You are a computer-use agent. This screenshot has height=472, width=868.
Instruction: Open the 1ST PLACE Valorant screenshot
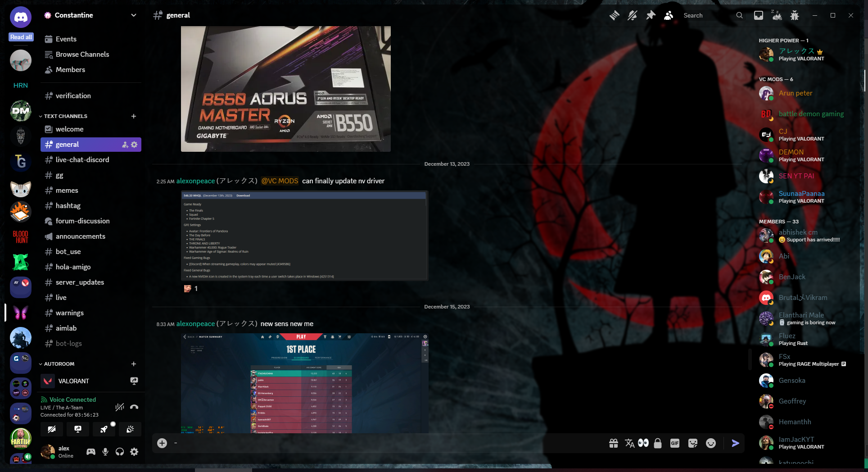pyautogui.click(x=305, y=383)
